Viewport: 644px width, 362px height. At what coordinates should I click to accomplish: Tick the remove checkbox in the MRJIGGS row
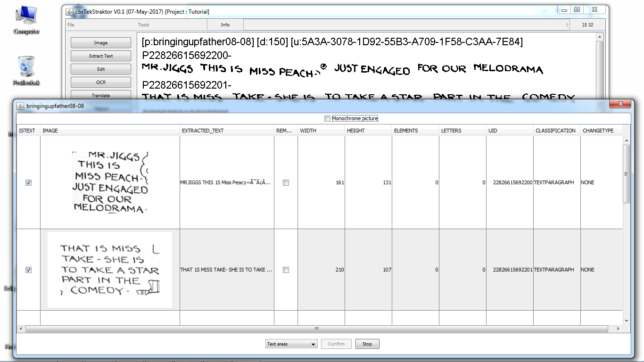click(286, 182)
